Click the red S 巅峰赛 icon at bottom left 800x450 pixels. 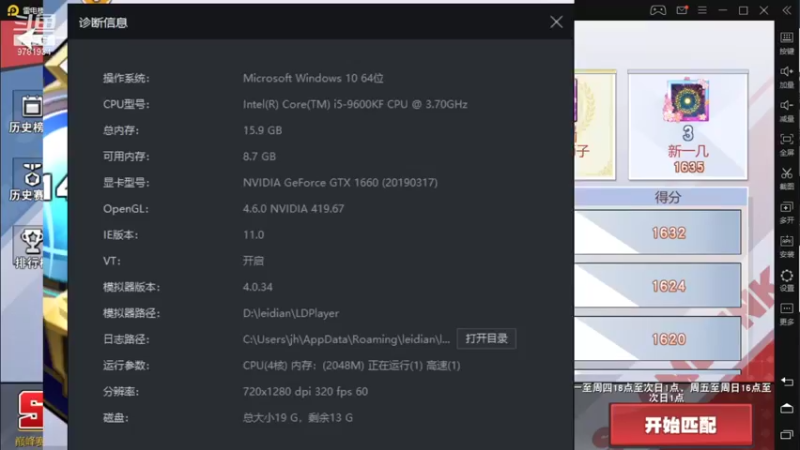click(x=31, y=418)
